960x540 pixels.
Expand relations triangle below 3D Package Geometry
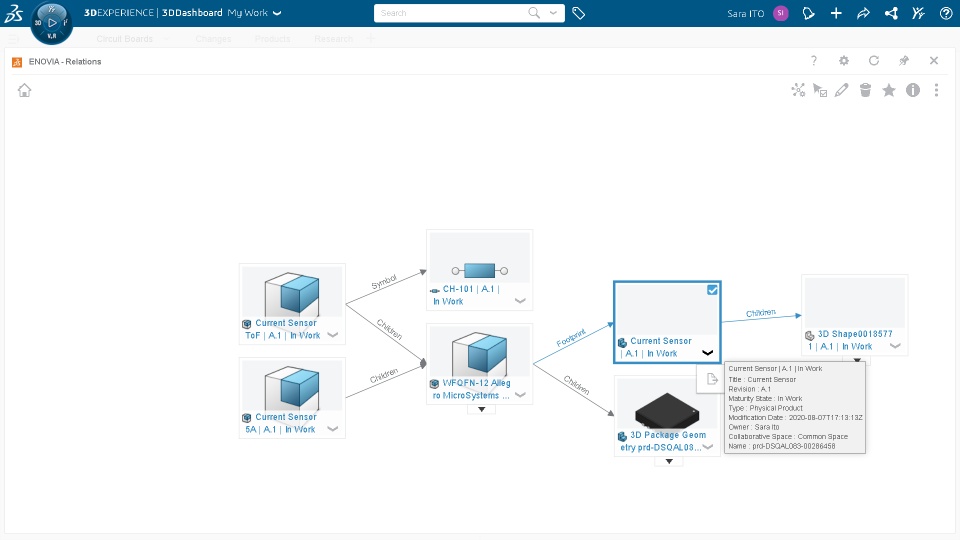pyautogui.click(x=669, y=461)
